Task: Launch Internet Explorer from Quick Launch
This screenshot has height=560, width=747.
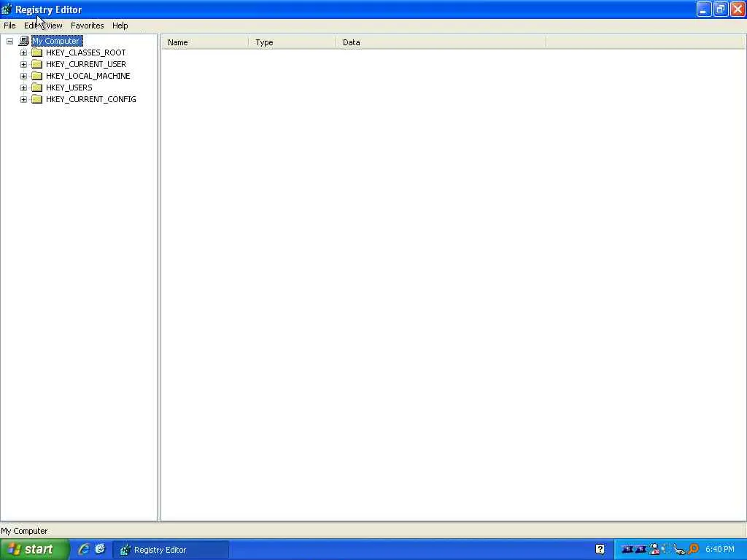Action: point(84,549)
